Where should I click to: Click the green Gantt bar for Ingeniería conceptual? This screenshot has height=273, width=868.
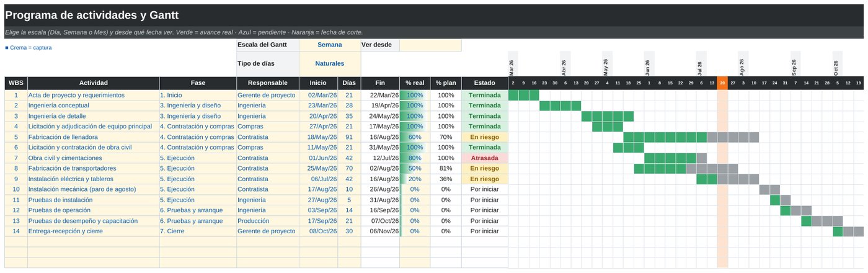560,105
